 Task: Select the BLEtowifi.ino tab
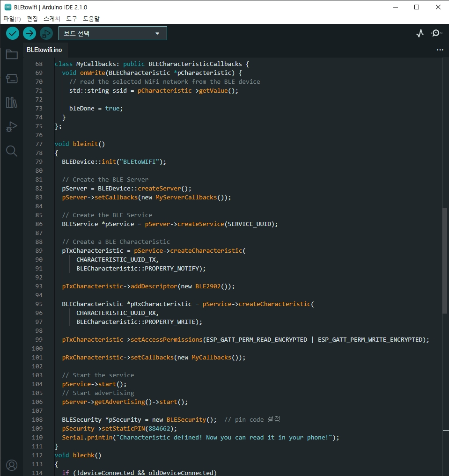[x=44, y=50]
